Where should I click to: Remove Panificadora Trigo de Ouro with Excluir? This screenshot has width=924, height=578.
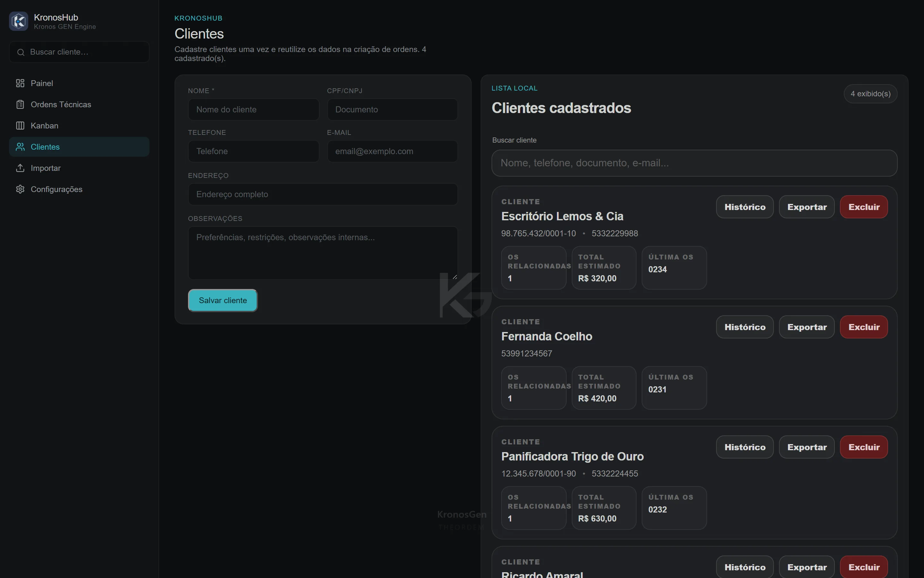tap(864, 447)
